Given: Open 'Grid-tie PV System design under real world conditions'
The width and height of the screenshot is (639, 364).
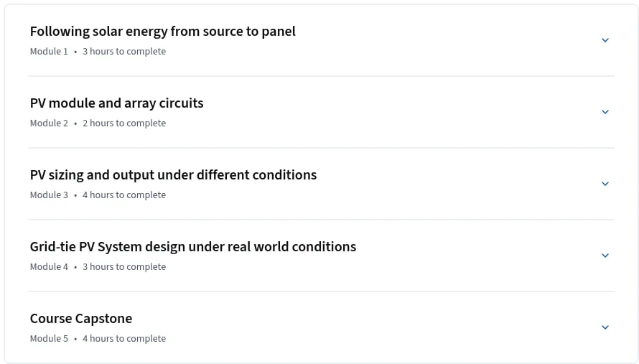Looking at the screenshot, I should coord(192,246).
